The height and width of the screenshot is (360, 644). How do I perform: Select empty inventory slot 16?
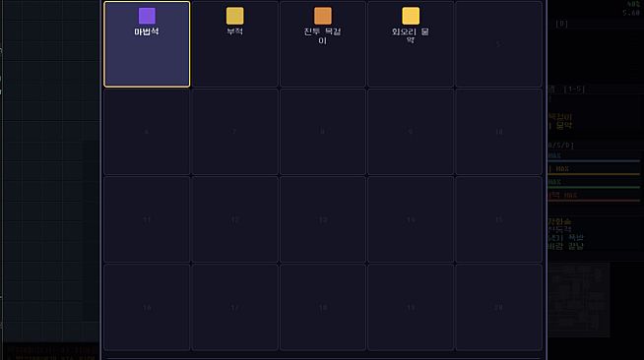tap(147, 308)
